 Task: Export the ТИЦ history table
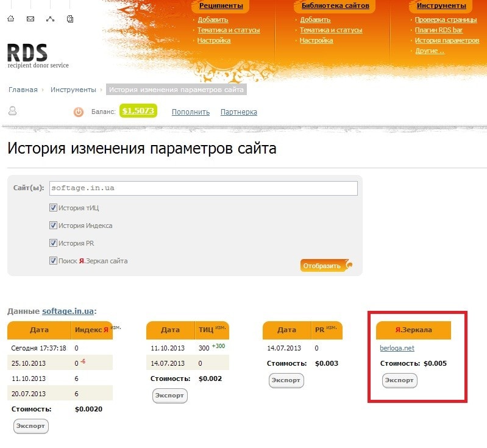pos(170,396)
